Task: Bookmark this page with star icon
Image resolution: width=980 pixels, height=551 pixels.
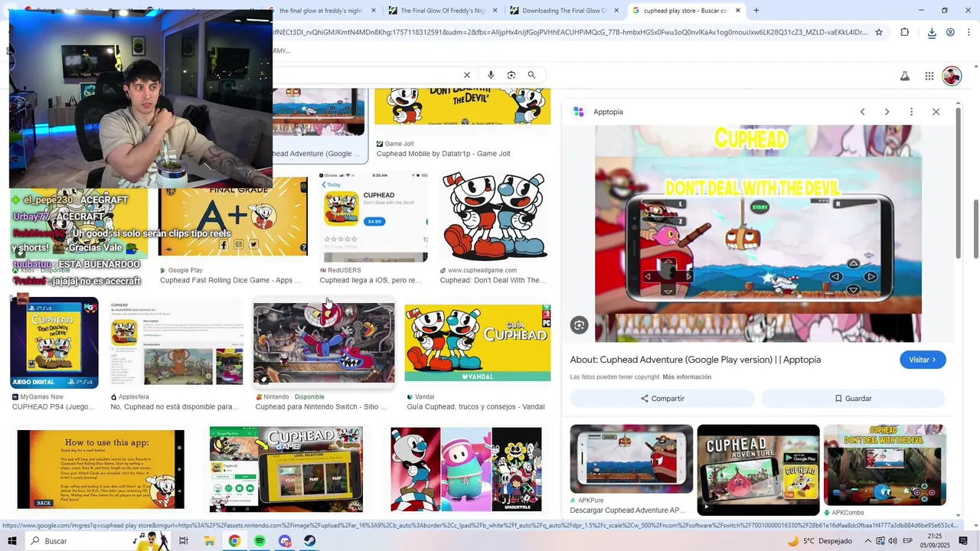Action: point(879,32)
